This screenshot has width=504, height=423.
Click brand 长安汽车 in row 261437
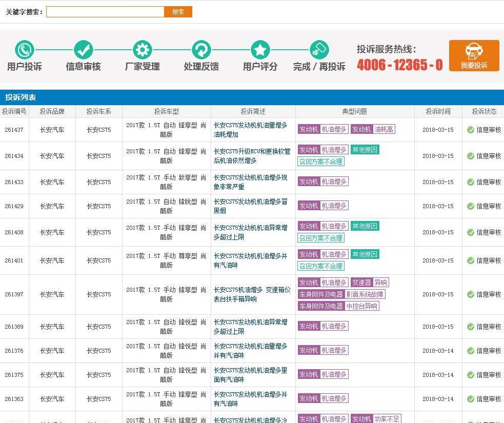point(52,130)
